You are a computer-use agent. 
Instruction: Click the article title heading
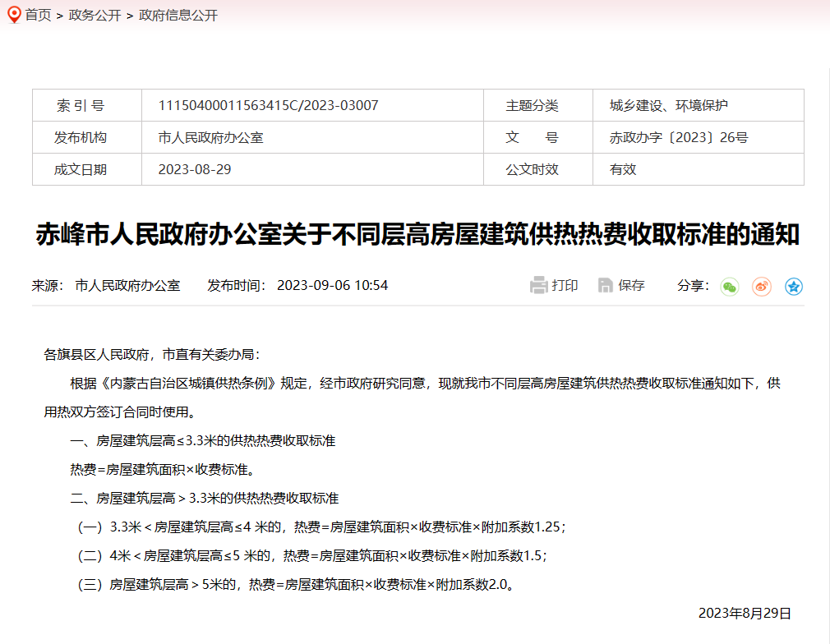[417, 234]
